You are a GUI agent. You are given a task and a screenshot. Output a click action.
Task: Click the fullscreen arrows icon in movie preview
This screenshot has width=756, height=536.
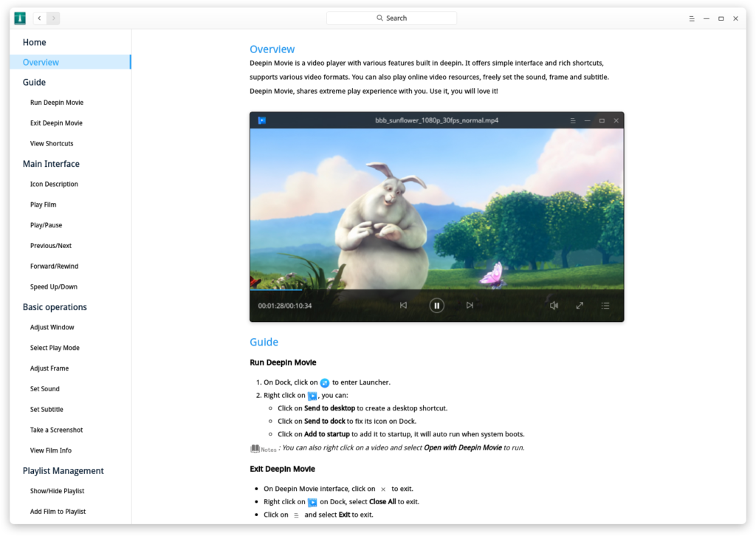pos(580,306)
